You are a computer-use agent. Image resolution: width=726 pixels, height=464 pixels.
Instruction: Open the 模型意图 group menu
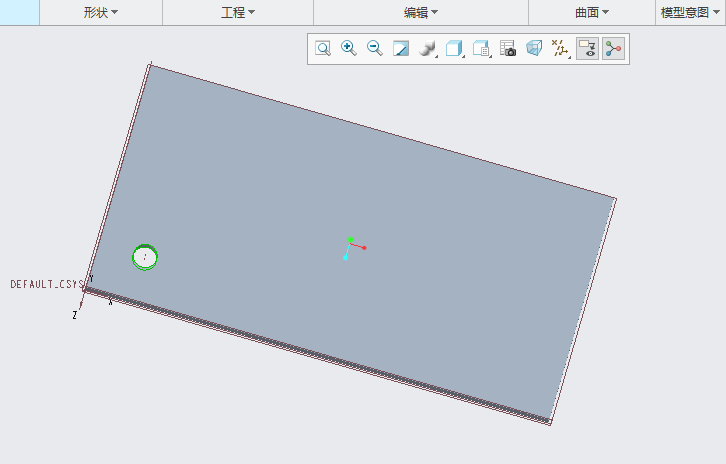pos(689,12)
